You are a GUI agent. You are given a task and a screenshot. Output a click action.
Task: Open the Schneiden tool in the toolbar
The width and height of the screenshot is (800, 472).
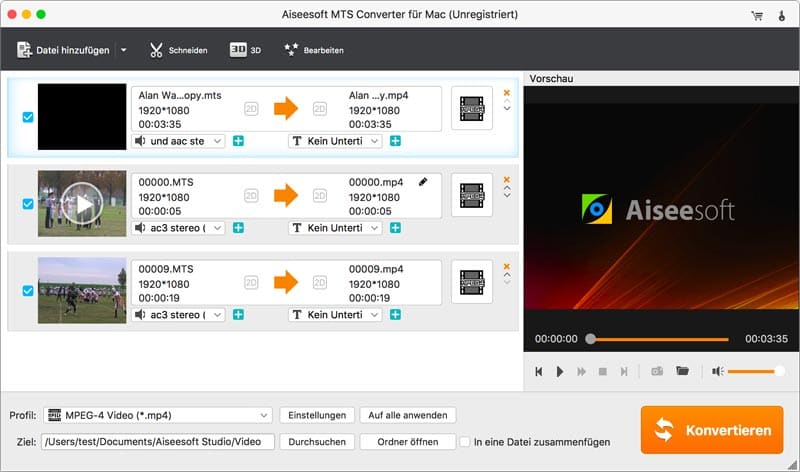click(x=178, y=49)
